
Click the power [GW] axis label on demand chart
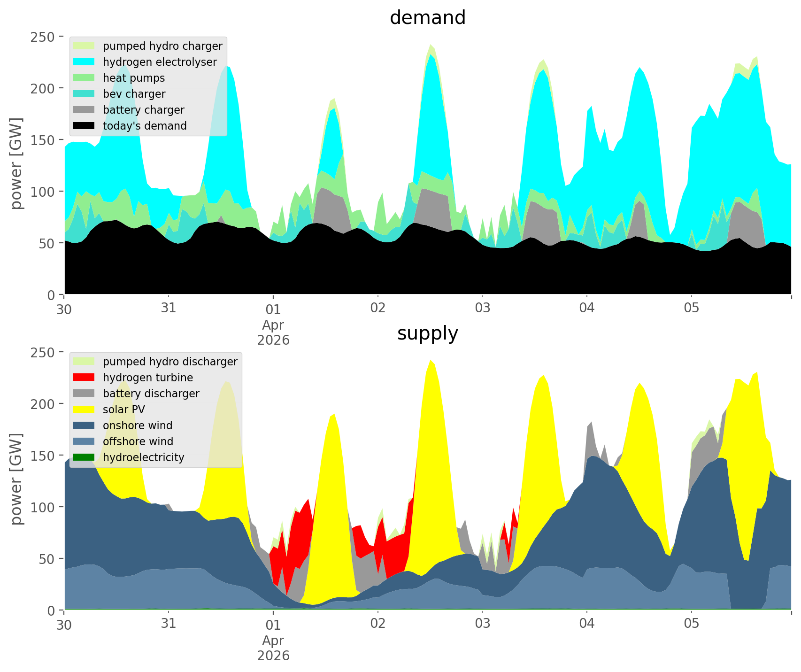click(x=16, y=163)
